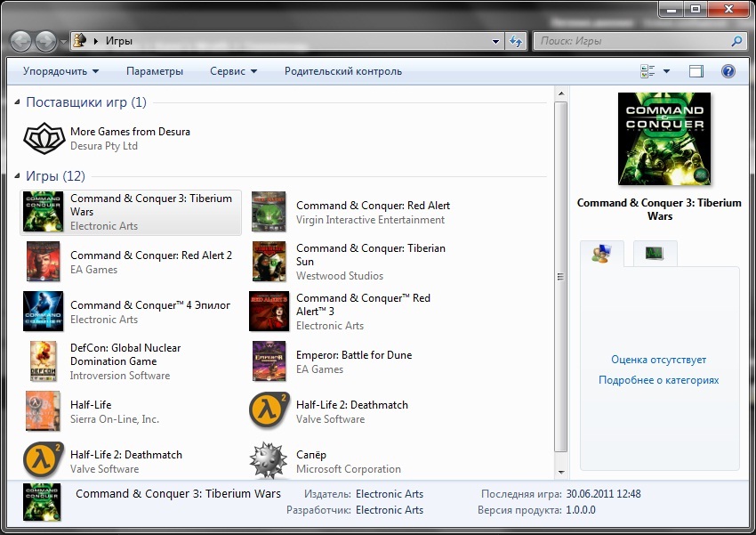Open recent pages dropdown near navigation arrows
Viewport: 756px width, 535px height.
63,42
